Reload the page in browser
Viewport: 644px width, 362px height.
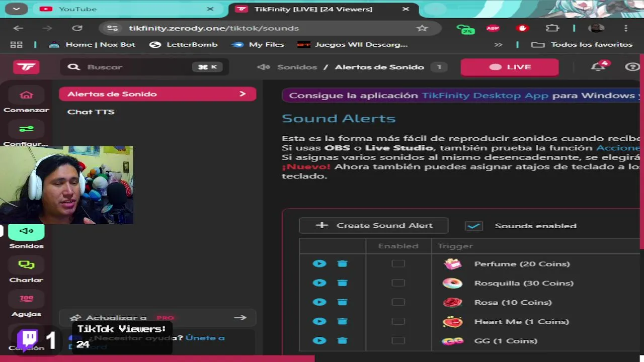coord(77,28)
